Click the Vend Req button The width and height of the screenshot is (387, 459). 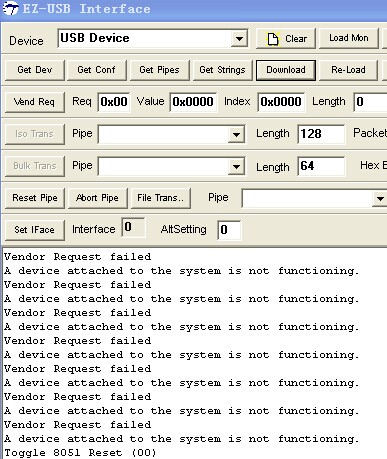(35, 102)
